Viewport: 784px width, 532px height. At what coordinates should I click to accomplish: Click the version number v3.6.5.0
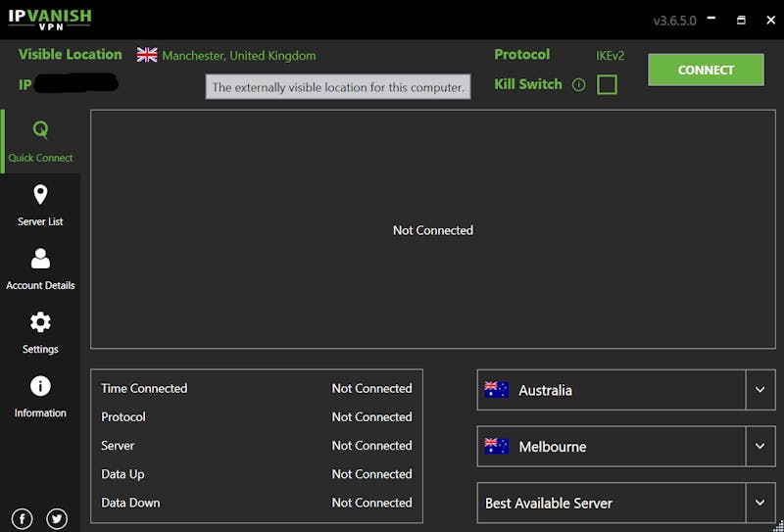click(674, 21)
